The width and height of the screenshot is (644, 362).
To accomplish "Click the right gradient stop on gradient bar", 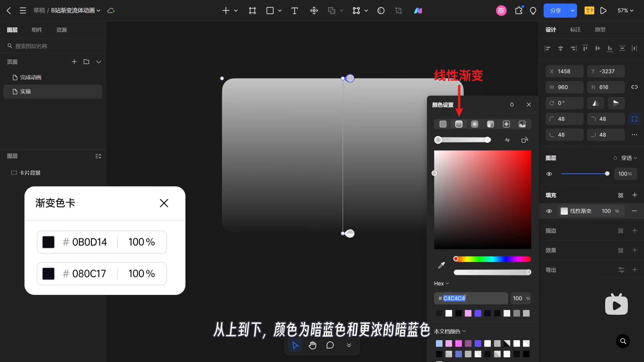I will click(x=487, y=140).
